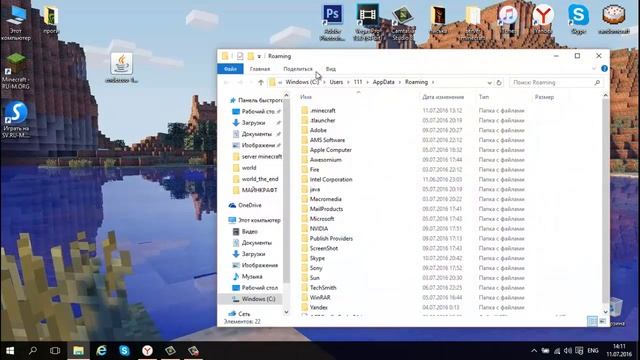Sort by Дата изменения column header
The height and width of the screenshot is (360, 640).
click(x=443, y=97)
